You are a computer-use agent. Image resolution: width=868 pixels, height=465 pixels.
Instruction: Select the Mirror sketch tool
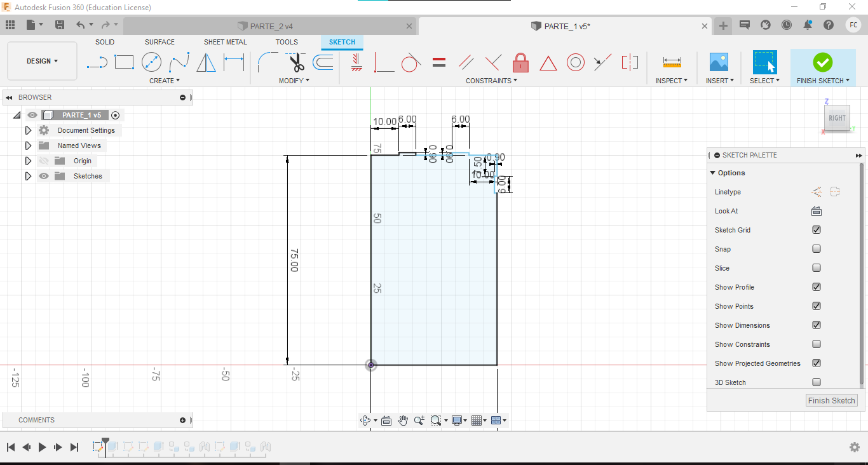tap(206, 62)
